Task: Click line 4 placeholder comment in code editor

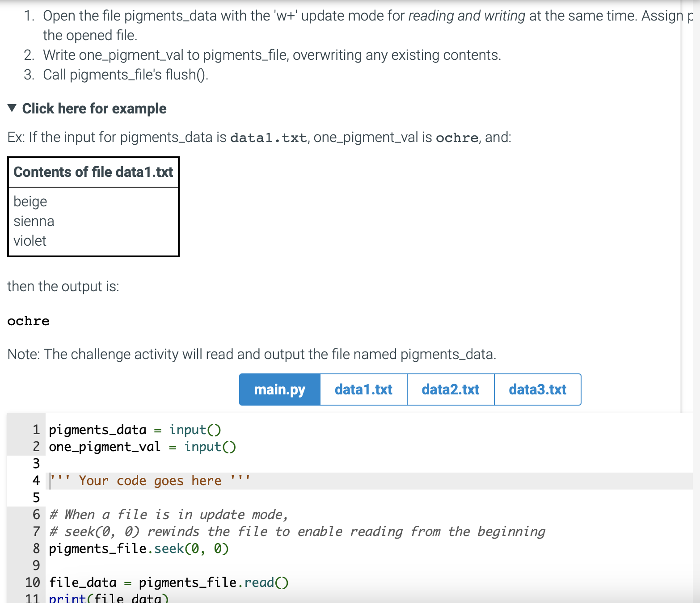Action: click(149, 480)
